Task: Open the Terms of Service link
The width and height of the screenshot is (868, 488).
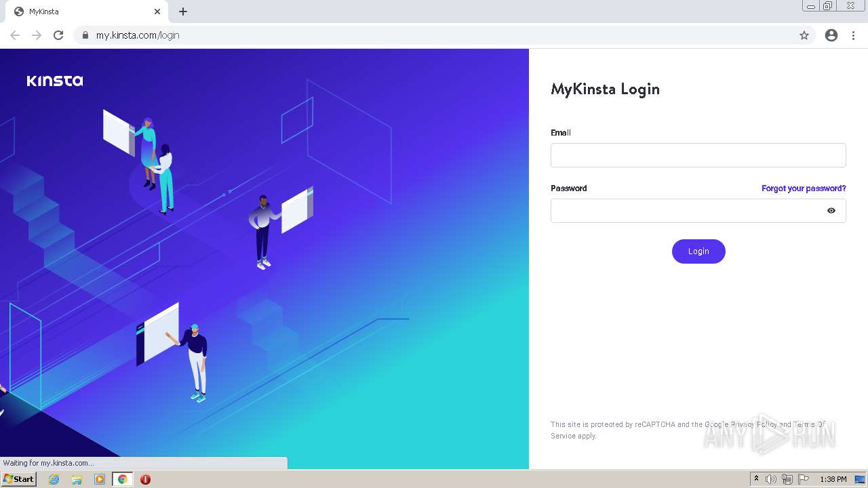Action: (x=808, y=424)
